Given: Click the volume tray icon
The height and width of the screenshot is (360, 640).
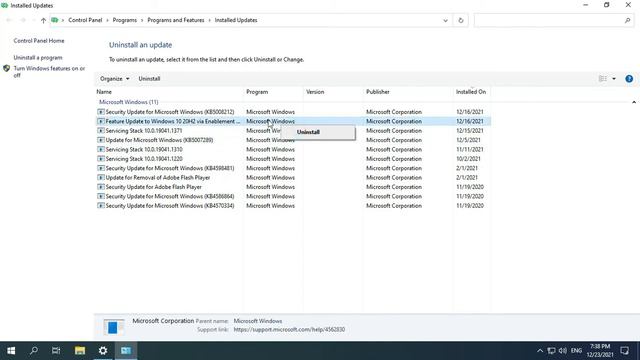Looking at the screenshot, I should tap(563, 351).
